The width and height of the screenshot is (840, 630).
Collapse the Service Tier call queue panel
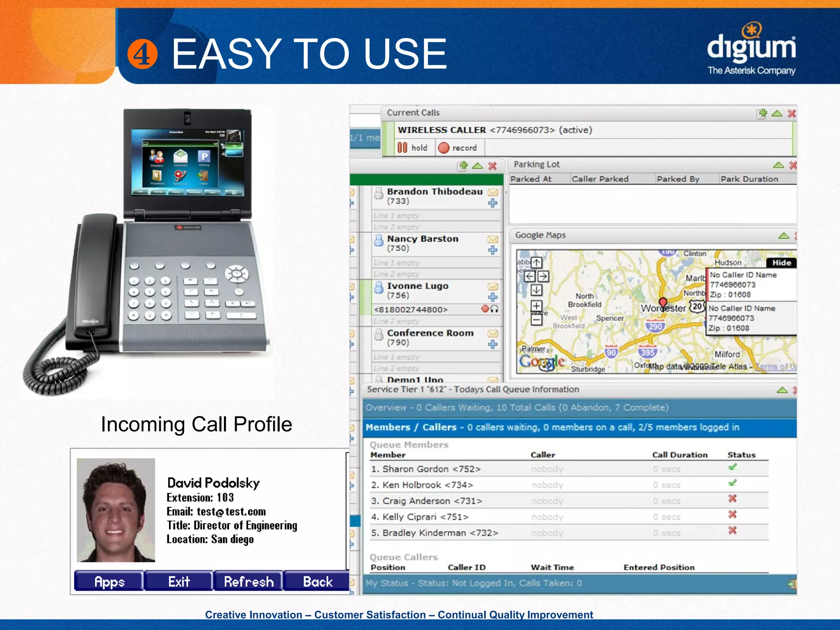click(782, 390)
